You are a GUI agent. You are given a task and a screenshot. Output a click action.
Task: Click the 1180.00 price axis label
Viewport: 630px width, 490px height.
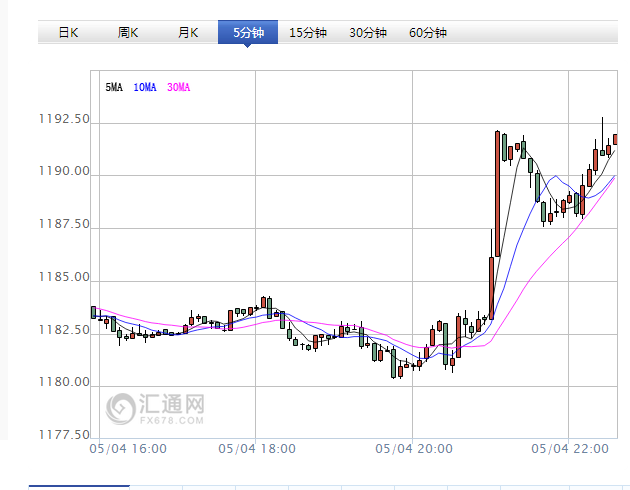click(x=64, y=383)
